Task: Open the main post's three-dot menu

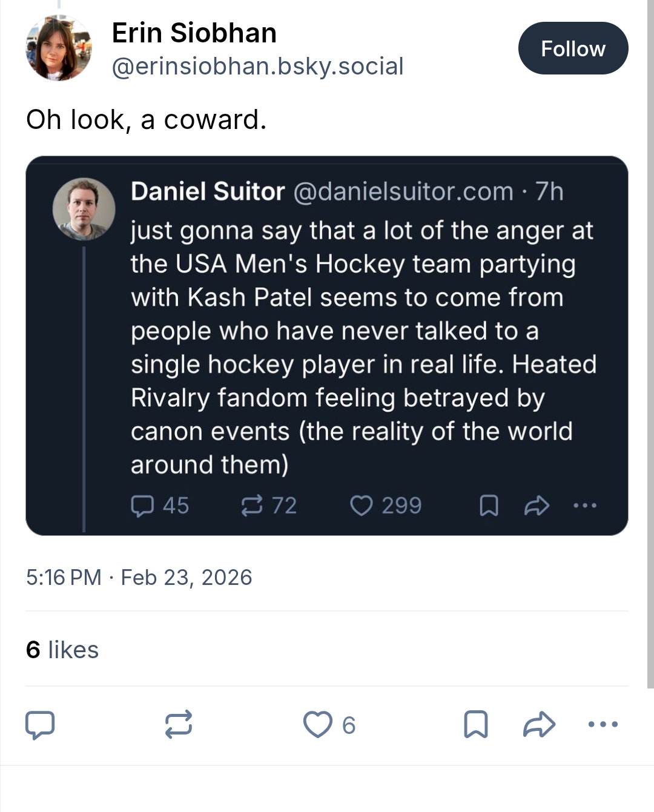Action: click(603, 724)
